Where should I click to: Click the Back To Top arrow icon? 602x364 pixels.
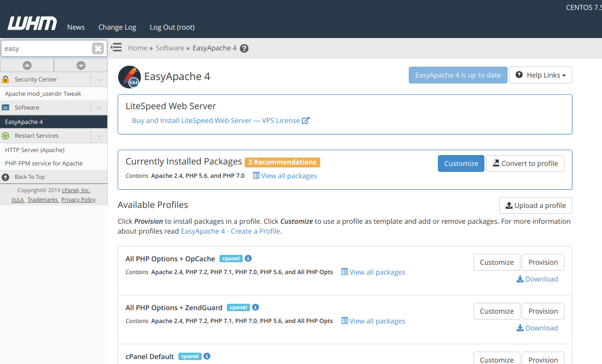pos(6,177)
